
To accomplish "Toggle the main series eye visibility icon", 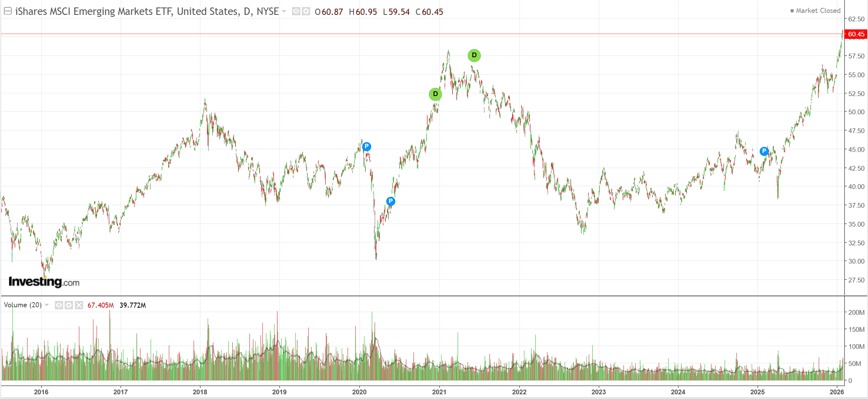I will 296,11.
